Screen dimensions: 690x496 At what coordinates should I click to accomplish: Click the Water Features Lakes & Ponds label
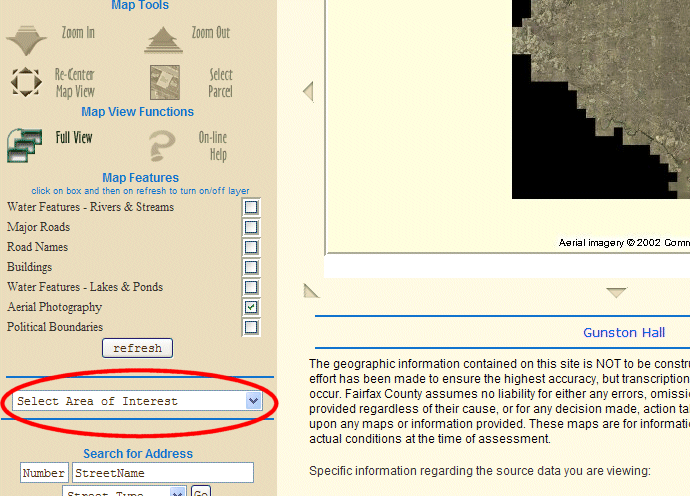85,287
